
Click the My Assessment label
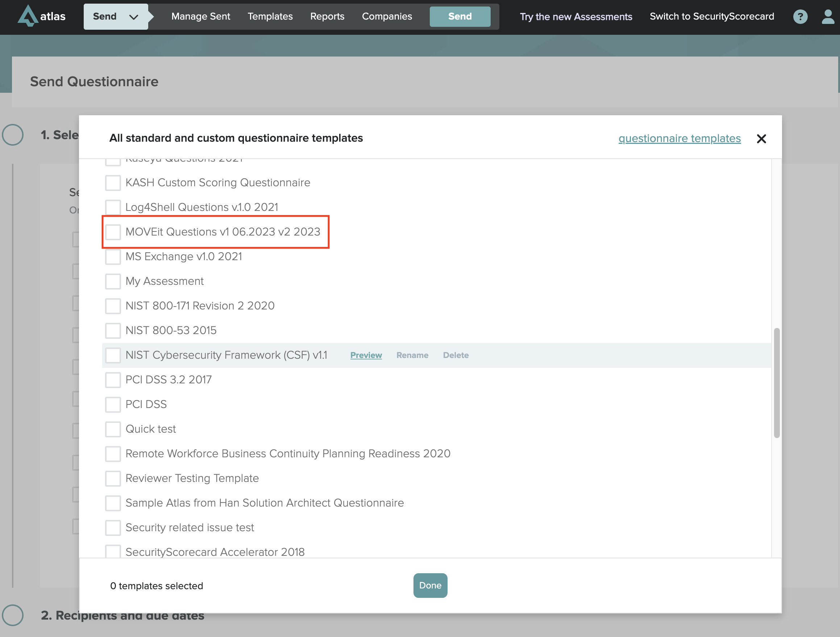point(165,281)
